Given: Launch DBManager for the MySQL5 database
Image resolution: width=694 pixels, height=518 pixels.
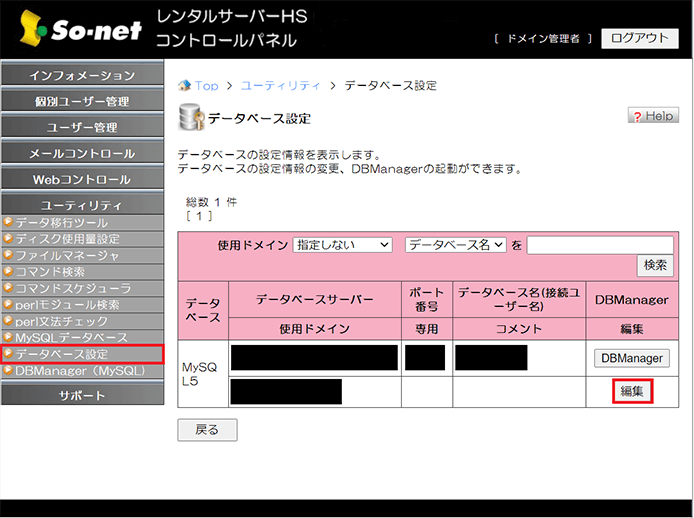Looking at the screenshot, I should pyautogui.click(x=631, y=358).
